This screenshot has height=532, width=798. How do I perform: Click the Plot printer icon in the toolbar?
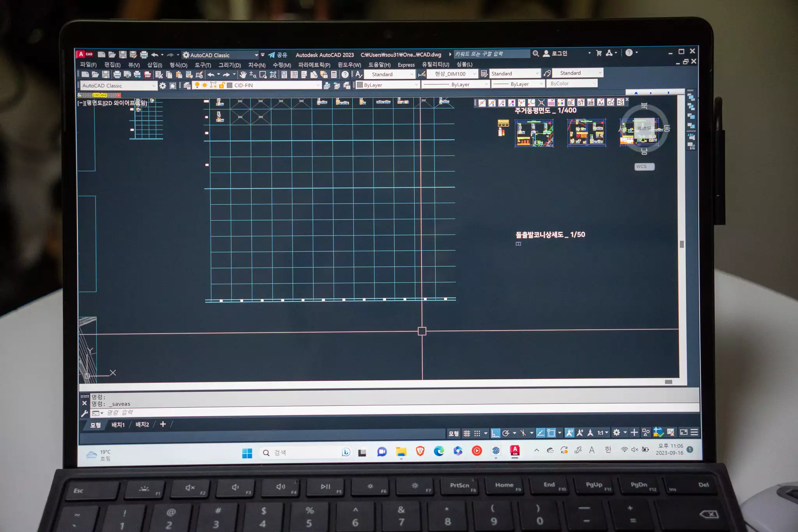click(117, 75)
